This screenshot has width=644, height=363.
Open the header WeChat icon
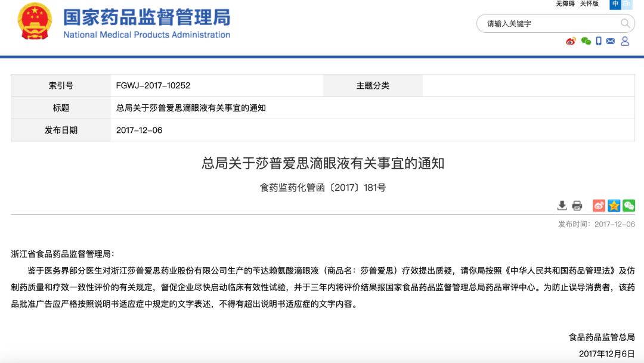click(x=586, y=41)
